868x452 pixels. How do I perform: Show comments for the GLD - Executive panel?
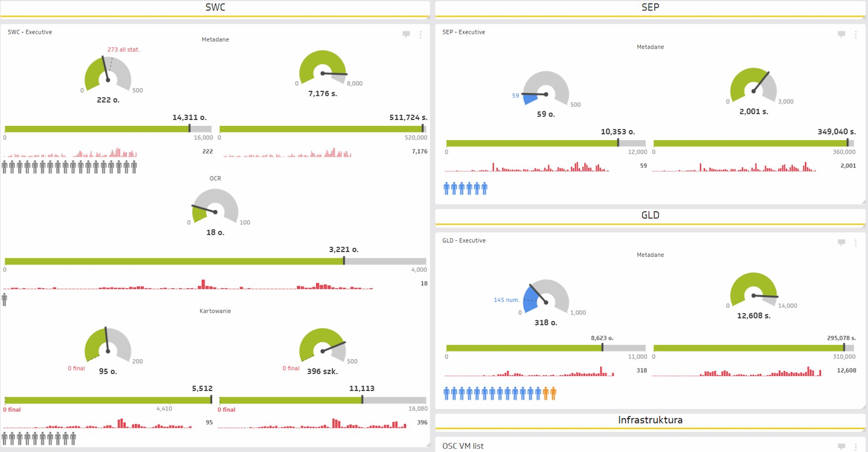[841, 243]
